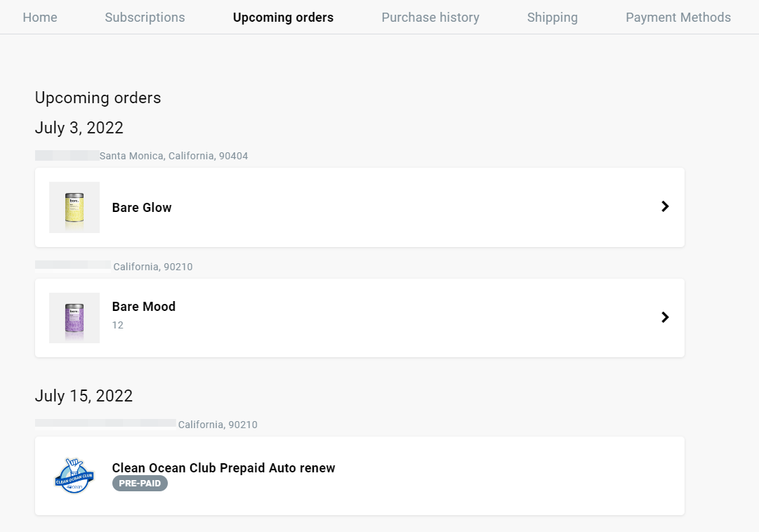
Task: Select the Upcoming orders tab
Action: click(283, 18)
